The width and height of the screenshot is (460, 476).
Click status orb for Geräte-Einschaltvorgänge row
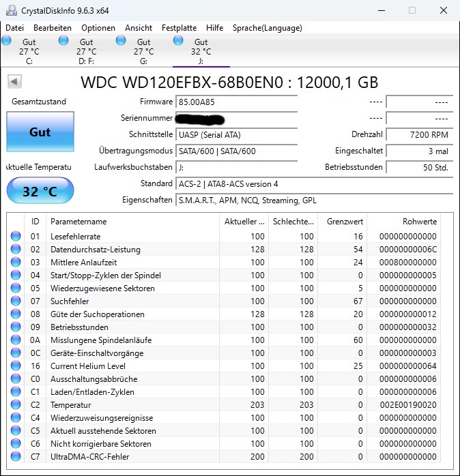click(16, 353)
